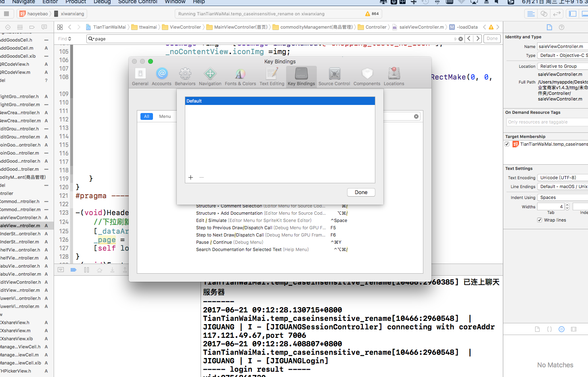
Task: Select AddGoodsCell.xib in the navigator
Action: 24,56
